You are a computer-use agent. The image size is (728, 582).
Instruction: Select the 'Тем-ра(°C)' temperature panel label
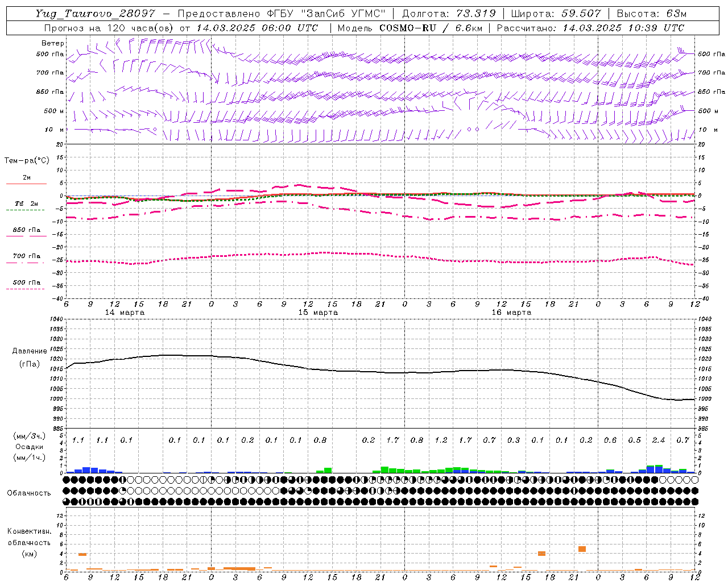(x=27, y=161)
